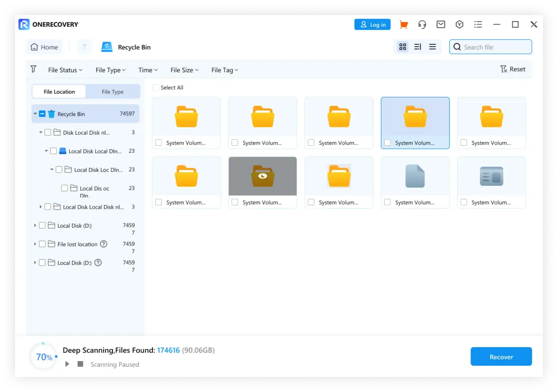Click the headset support icon
Screen dimensions: 558x392
coord(422,24)
